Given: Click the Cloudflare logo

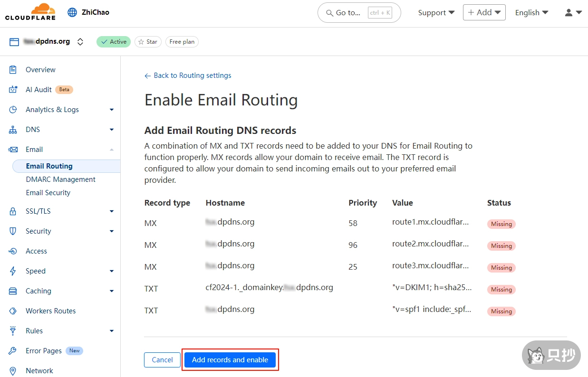Looking at the screenshot, I should [x=30, y=12].
